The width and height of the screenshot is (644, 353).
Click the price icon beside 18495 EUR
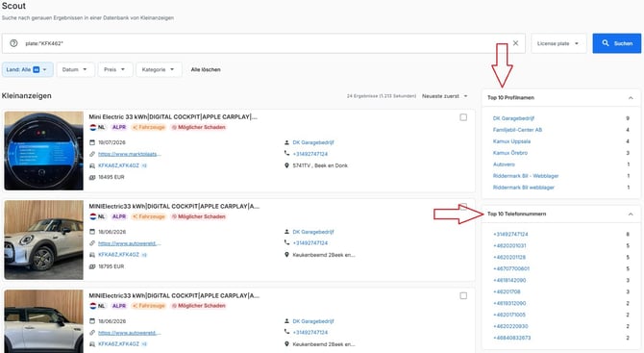click(92, 177)
